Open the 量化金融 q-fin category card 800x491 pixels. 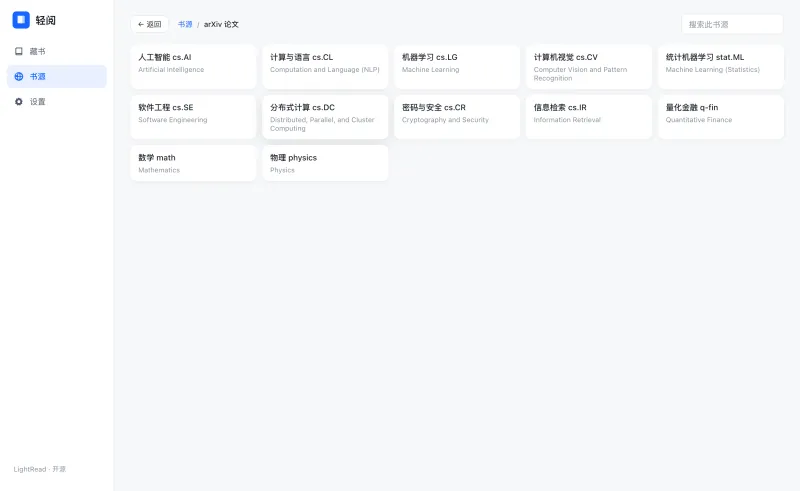tap(721, 117)
